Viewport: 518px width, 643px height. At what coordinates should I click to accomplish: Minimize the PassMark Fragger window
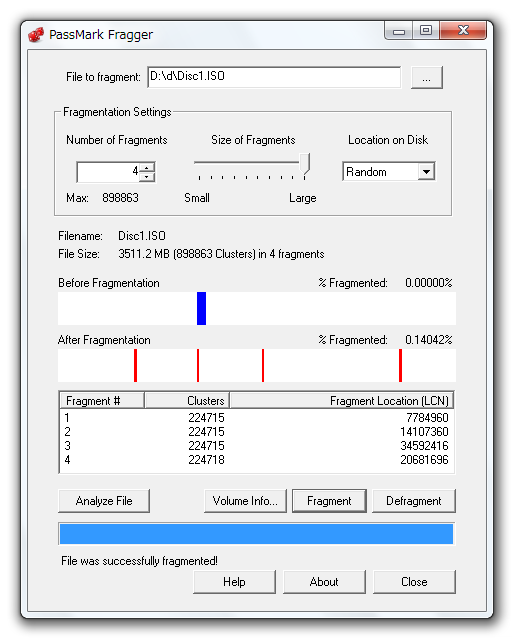tap(399, 31)
